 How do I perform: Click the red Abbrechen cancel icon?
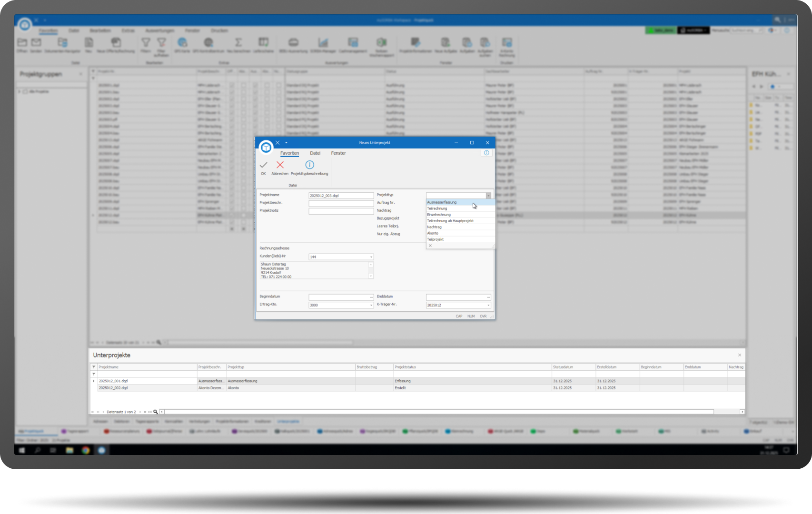pyautogui.click(x=280, y=165)
